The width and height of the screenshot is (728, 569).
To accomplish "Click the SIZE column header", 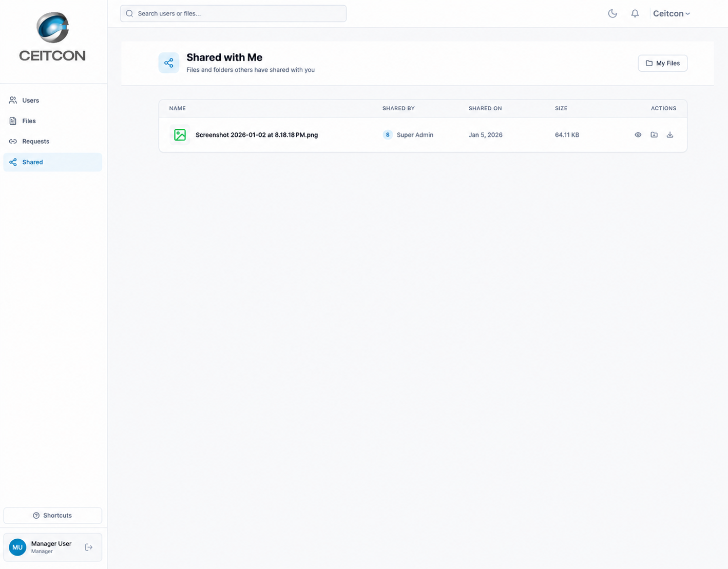I will 561,108.
